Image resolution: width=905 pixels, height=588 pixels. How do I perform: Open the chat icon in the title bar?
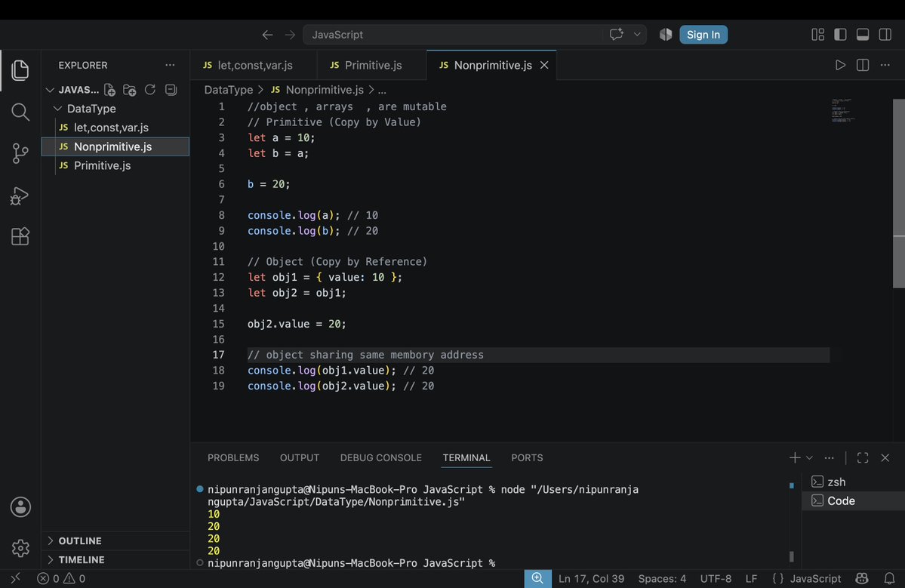pyautogui.click(x=617, y=34)
